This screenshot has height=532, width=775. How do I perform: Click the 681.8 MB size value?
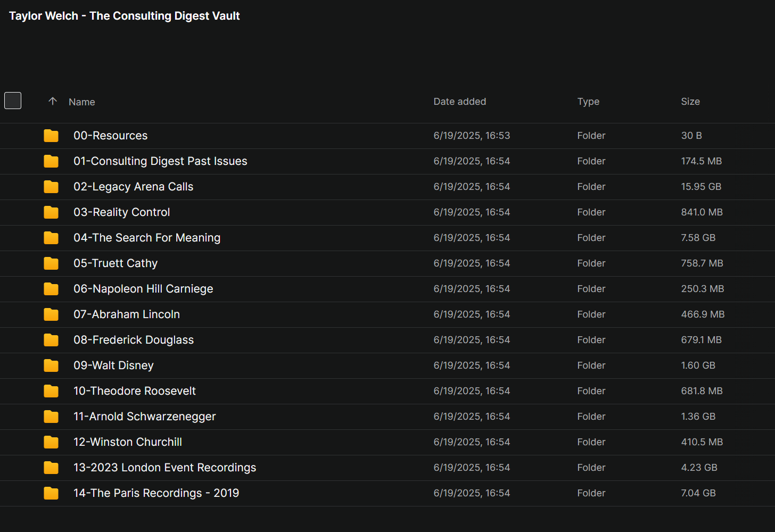point(702,391)
